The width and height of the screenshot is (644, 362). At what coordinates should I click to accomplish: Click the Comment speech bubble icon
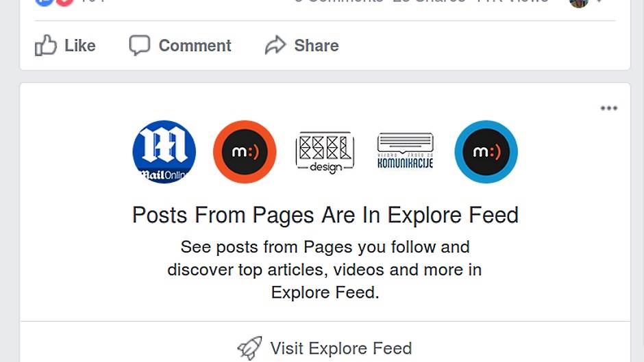pos(140,45)
